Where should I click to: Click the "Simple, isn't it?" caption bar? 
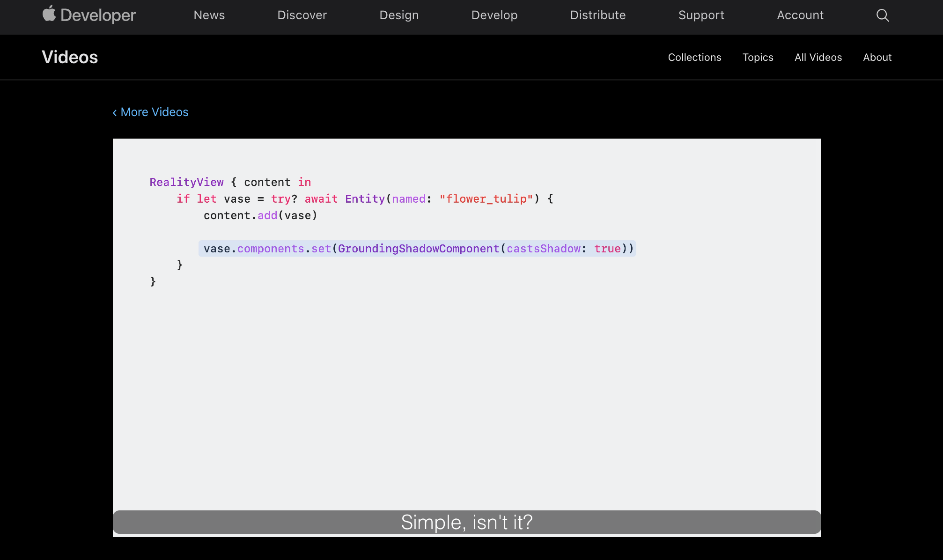tap(466, 522)
